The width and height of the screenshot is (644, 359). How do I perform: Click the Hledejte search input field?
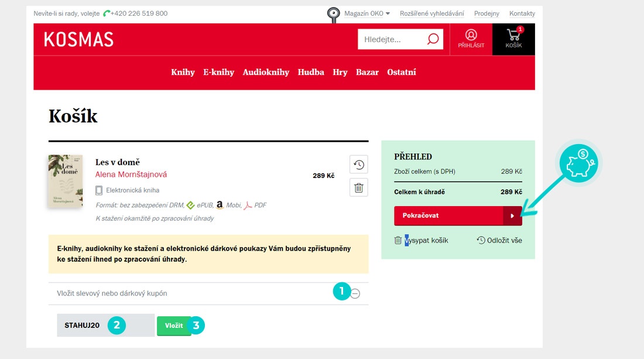click(x=392, y=39)
